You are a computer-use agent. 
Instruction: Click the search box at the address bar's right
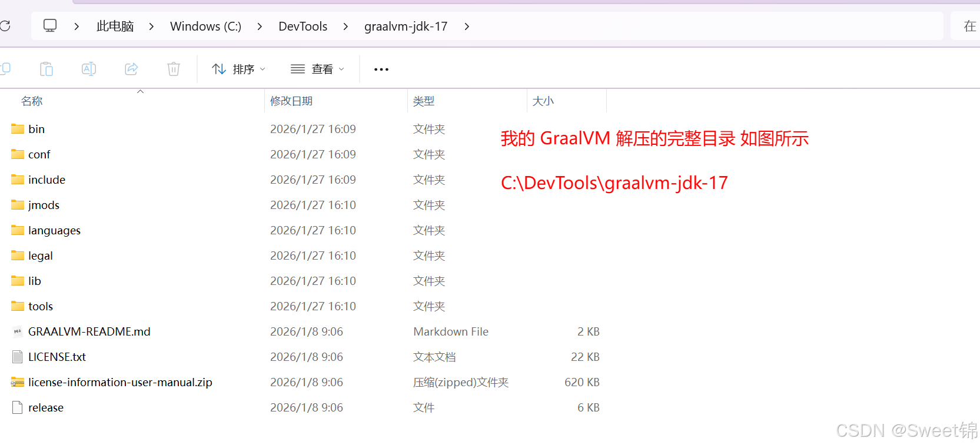click(965, 26)
